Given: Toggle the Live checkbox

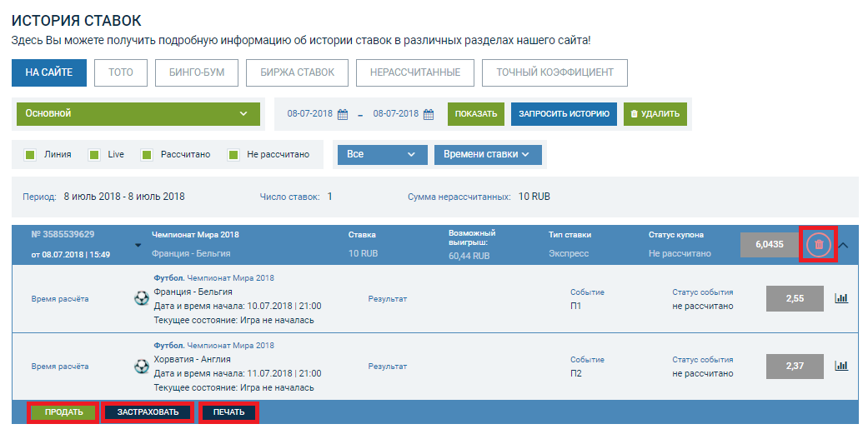Looking at the screenshot, I should [94, 155].
